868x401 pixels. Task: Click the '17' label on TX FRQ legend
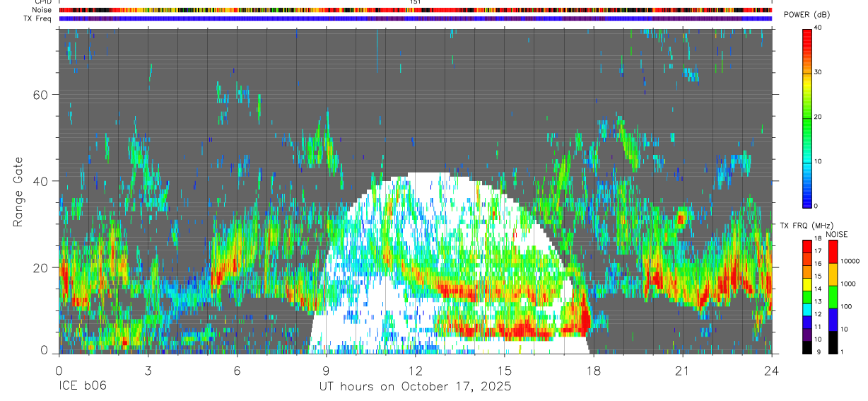[819, 251]
